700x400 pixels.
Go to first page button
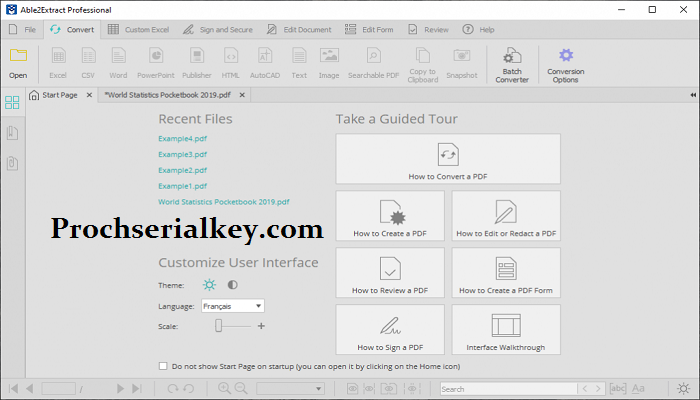(x=13, y=388)
